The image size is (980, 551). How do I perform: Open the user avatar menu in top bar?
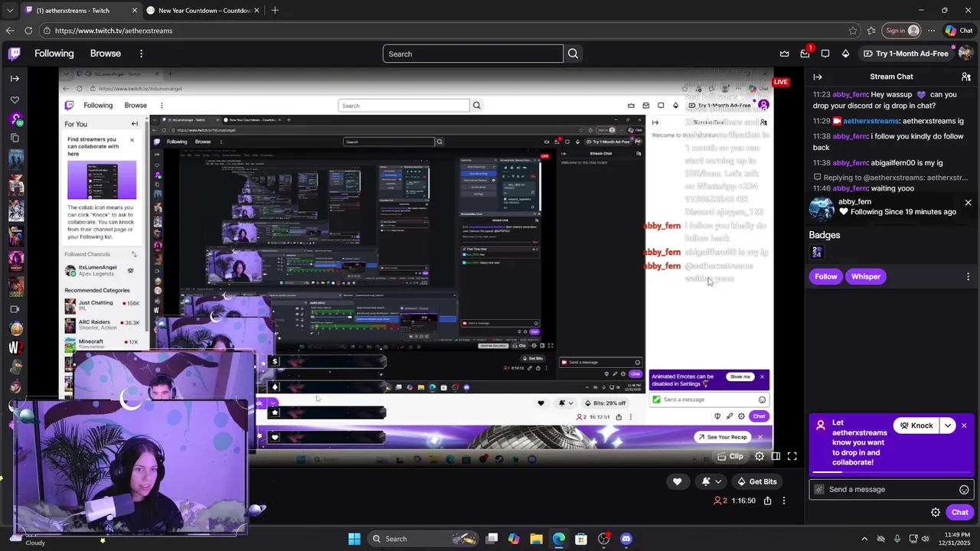(966, 54)
